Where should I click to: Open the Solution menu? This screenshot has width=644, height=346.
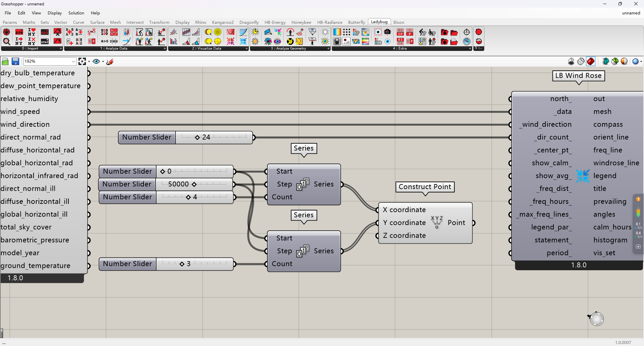click(x=76, y=13)
